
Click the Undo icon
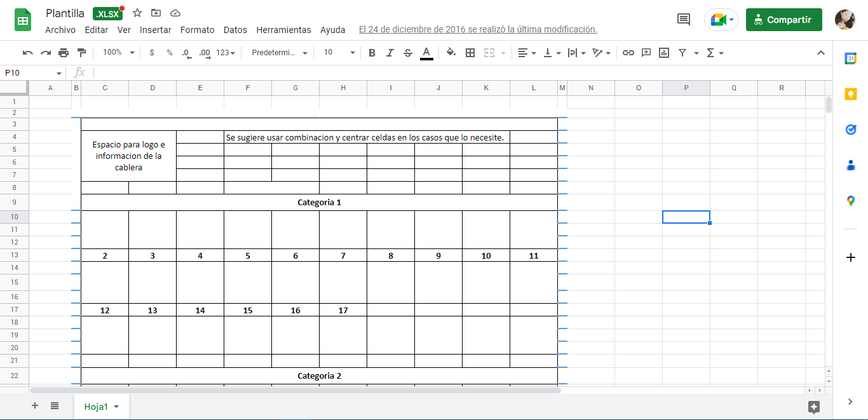[28, 53]
